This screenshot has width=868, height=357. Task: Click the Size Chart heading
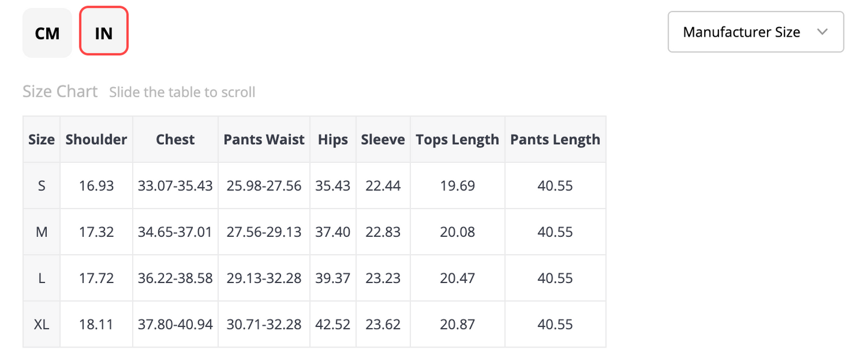60,91
